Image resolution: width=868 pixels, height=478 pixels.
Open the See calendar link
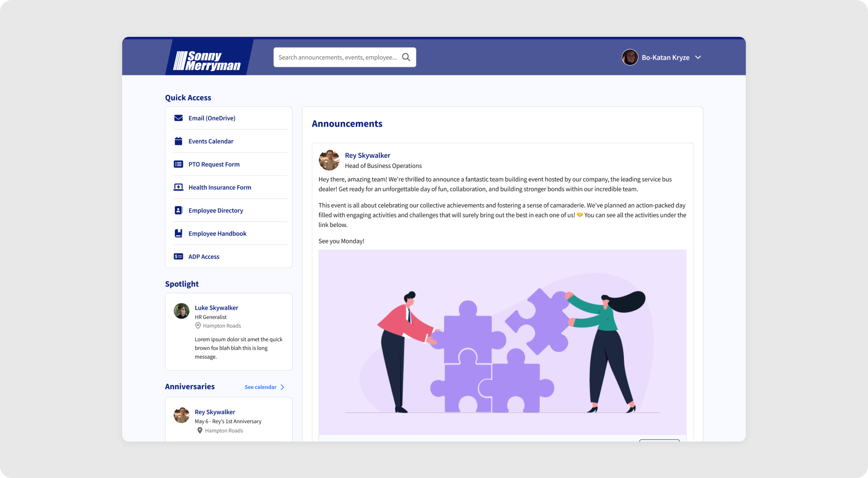tap(260, 387)
